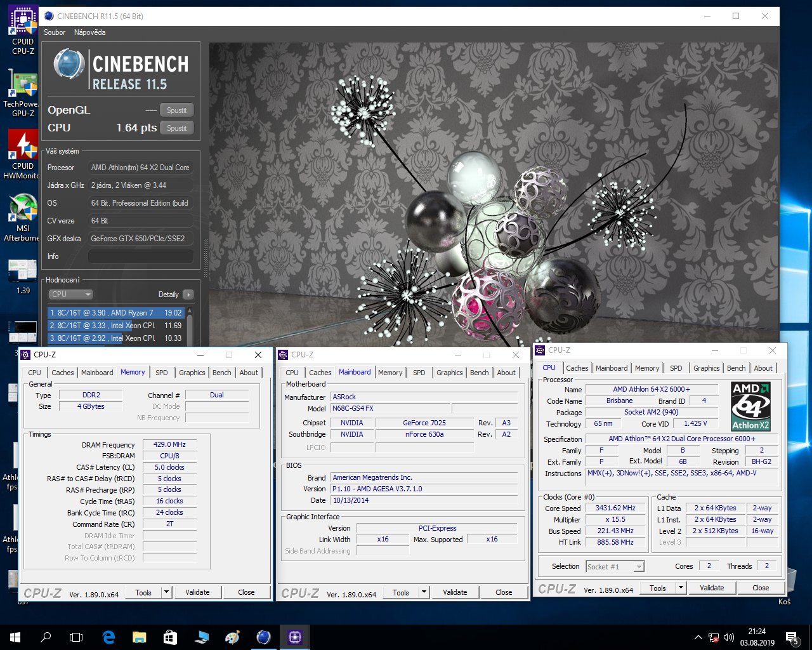
Task: Click Close button in Mainboard CPU-Z window
Action: 504,592
